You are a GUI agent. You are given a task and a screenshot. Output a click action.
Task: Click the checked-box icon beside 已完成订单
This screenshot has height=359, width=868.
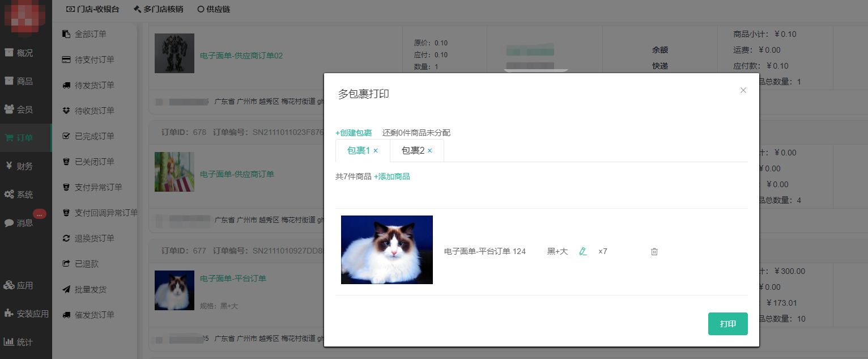66,136
